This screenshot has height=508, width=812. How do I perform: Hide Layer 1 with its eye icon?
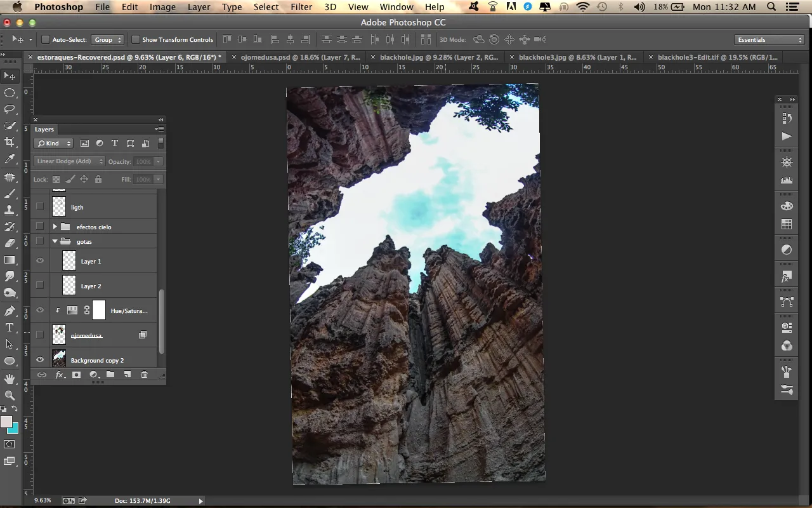tap(40, 261)
